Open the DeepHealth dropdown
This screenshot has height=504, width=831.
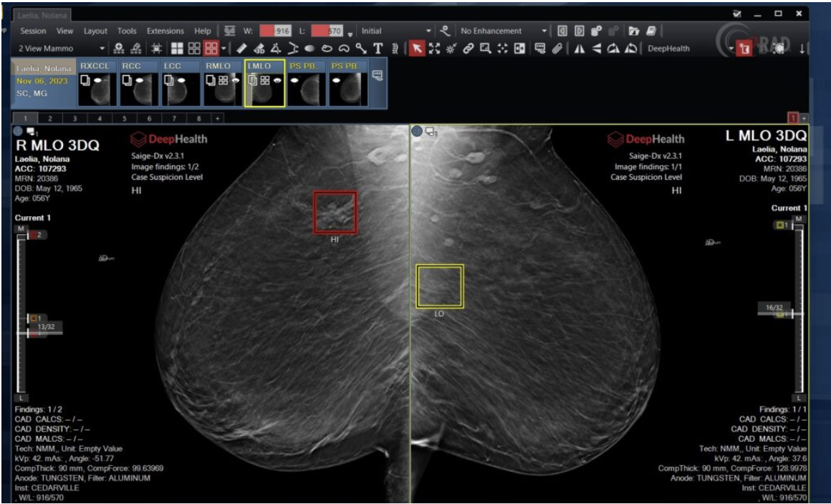(x=691, y=49)
